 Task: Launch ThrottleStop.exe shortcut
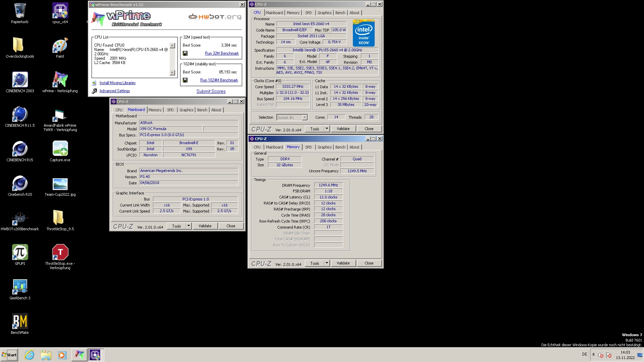(x=60, y=257)
